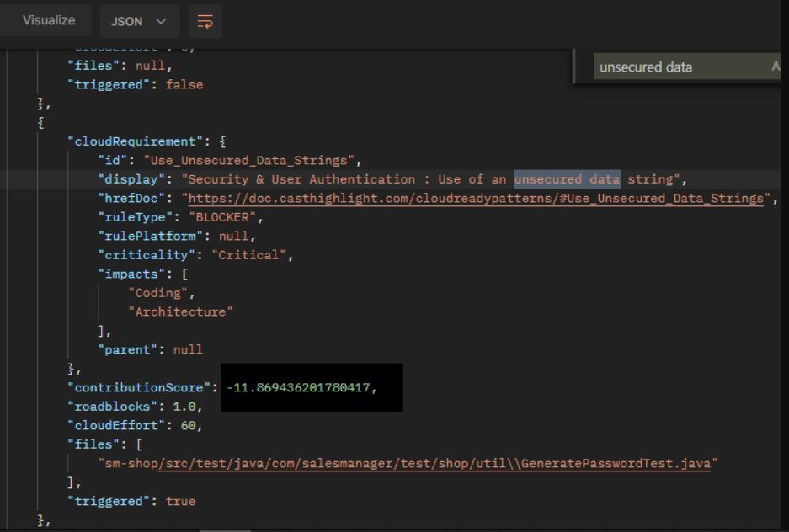Open the casthighlight.com hrefDoc link
Image resolution: width=789 pixels, height=532 pixels.
click(x=476, y=198)
